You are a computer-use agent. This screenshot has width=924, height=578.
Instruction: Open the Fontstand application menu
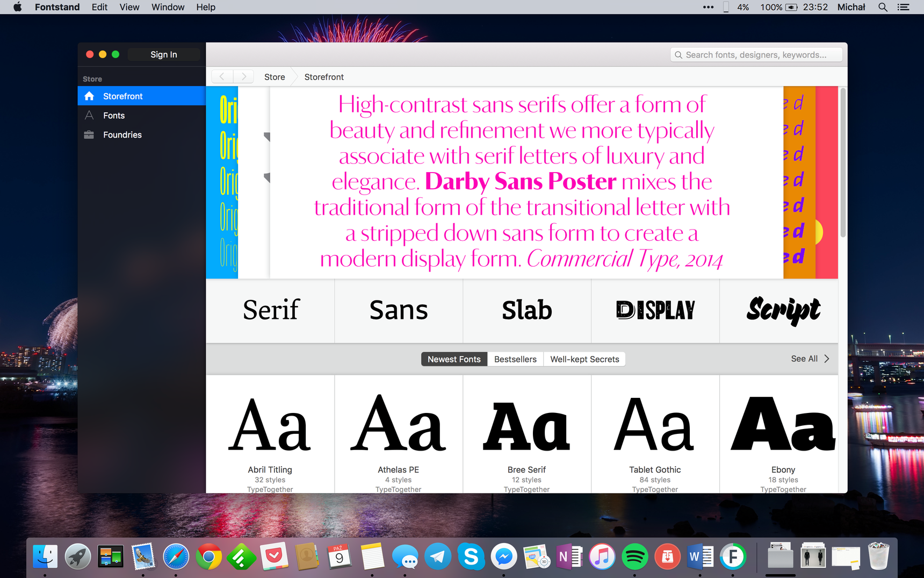pos(57,7)
